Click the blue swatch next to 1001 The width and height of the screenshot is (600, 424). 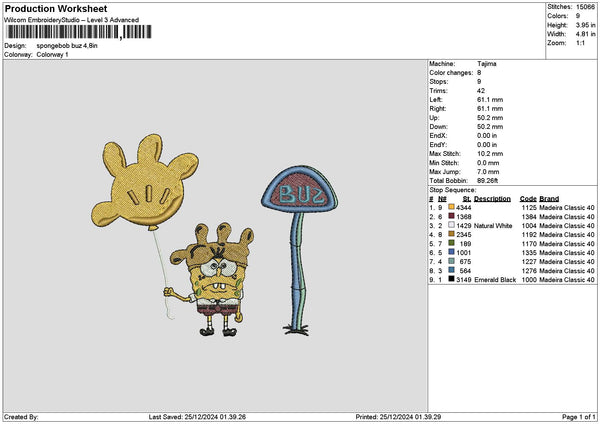(451, 252)
